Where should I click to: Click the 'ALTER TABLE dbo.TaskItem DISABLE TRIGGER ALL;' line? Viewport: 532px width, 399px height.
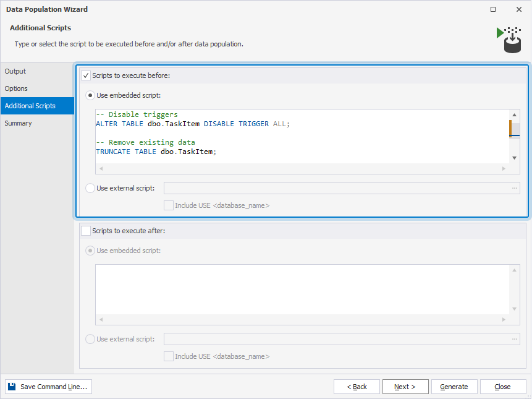point(193,124)
